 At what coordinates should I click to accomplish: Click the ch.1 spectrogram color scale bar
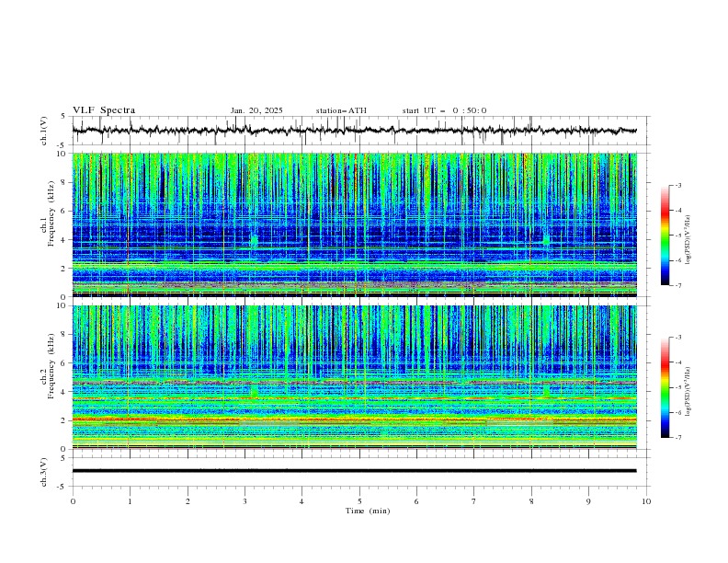click(x=665, y=236)
